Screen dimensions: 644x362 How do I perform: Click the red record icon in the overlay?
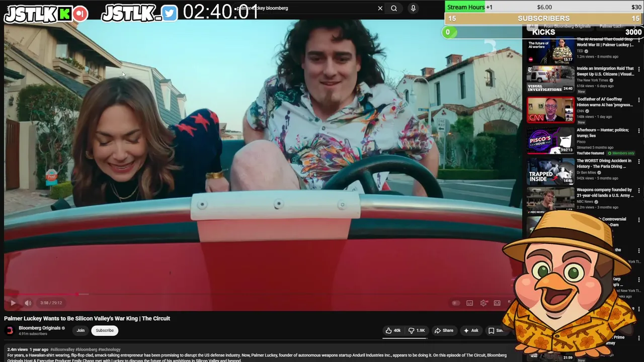pyautogui.click(x=80, y=14)
